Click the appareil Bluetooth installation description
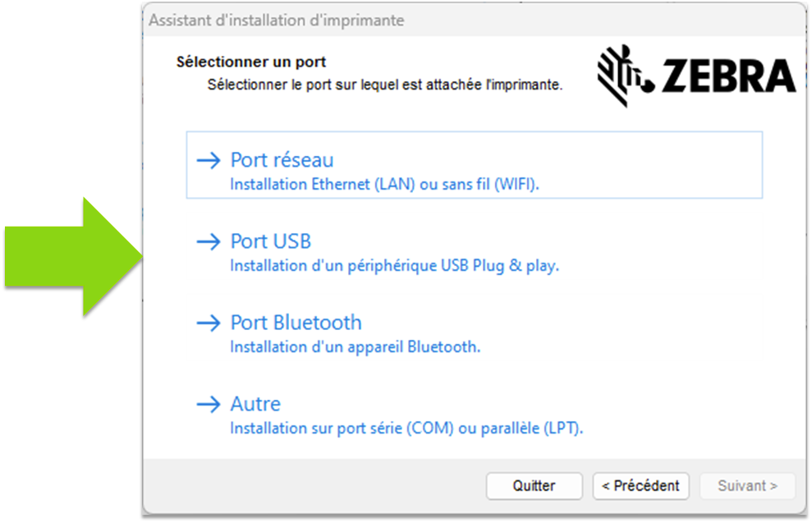 click(x=355, y=347)
